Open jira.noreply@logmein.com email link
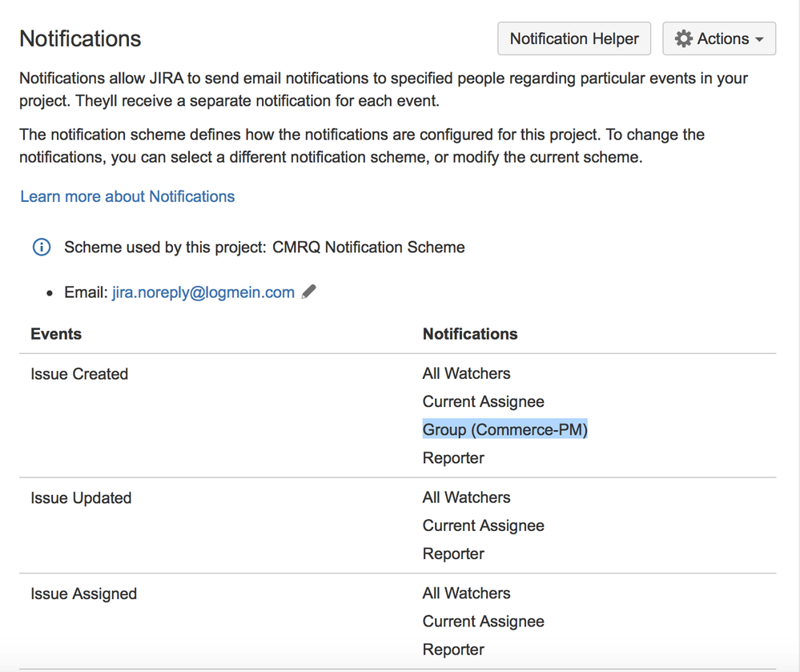 [x=203, y=292]
